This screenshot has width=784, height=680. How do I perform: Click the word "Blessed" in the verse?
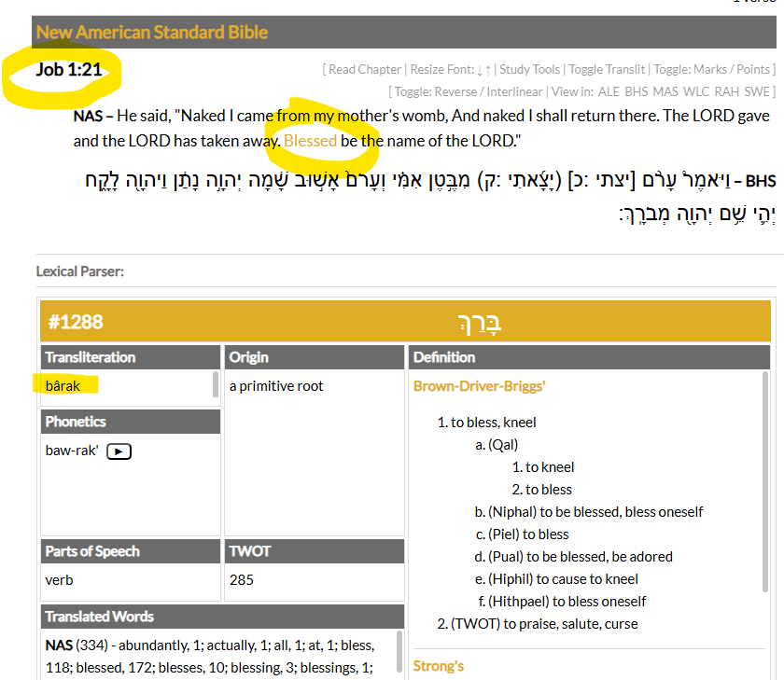310,142
